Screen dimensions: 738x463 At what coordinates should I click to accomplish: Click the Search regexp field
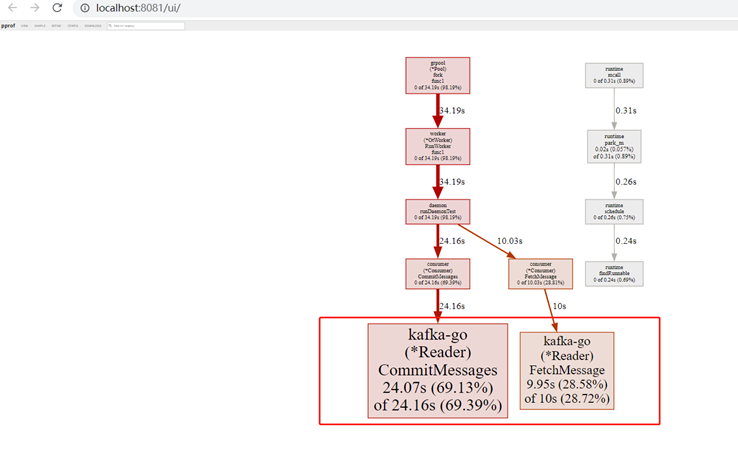[146, 25]
